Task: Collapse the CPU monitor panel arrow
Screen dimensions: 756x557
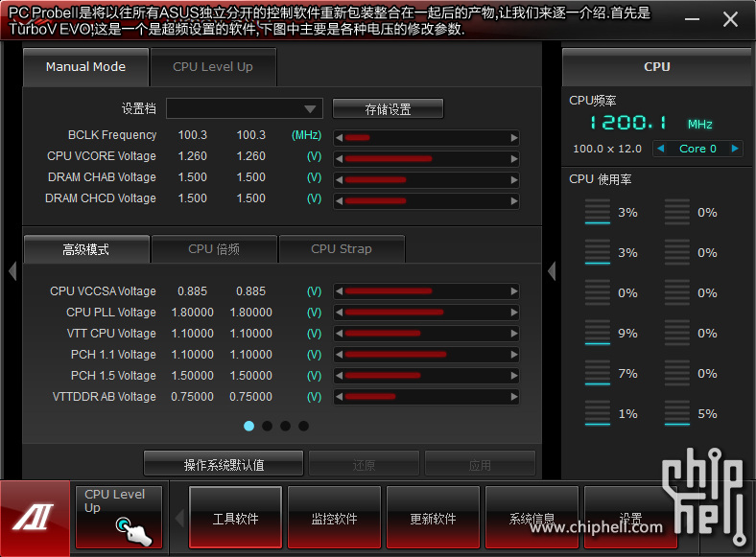Action: 552,270
